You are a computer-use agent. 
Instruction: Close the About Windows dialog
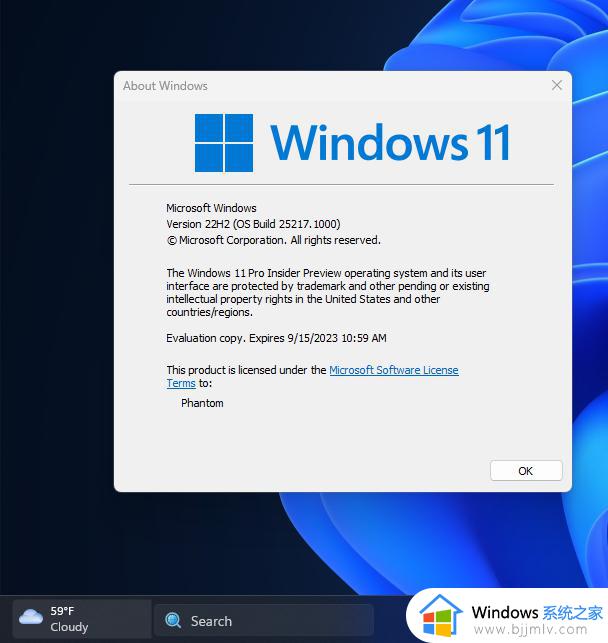pos(556,85)
